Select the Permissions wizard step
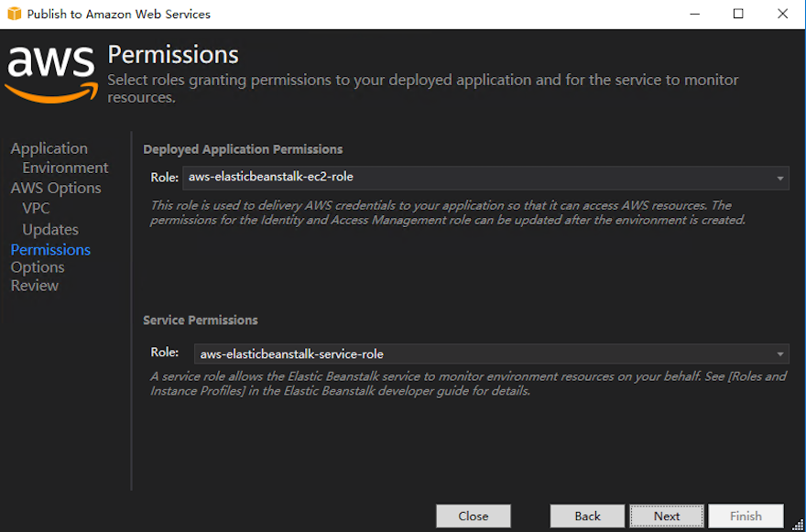This screenshot has width=806, height=532. point(51,250)
